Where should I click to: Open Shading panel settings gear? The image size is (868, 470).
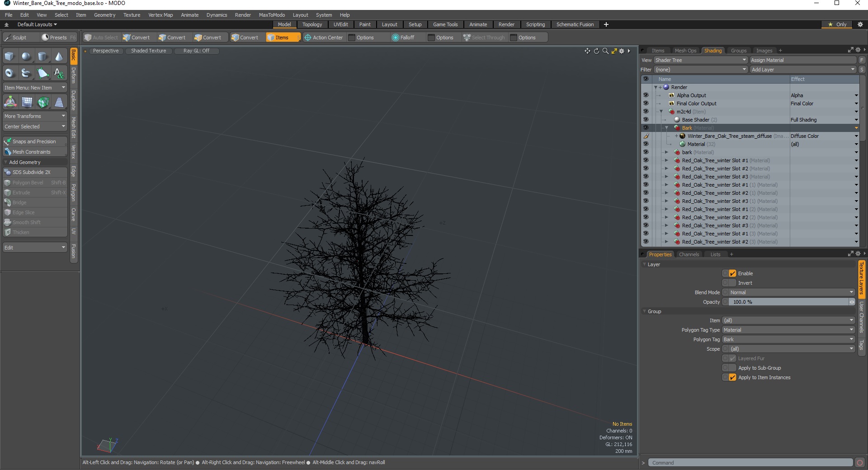coord(858,50)
